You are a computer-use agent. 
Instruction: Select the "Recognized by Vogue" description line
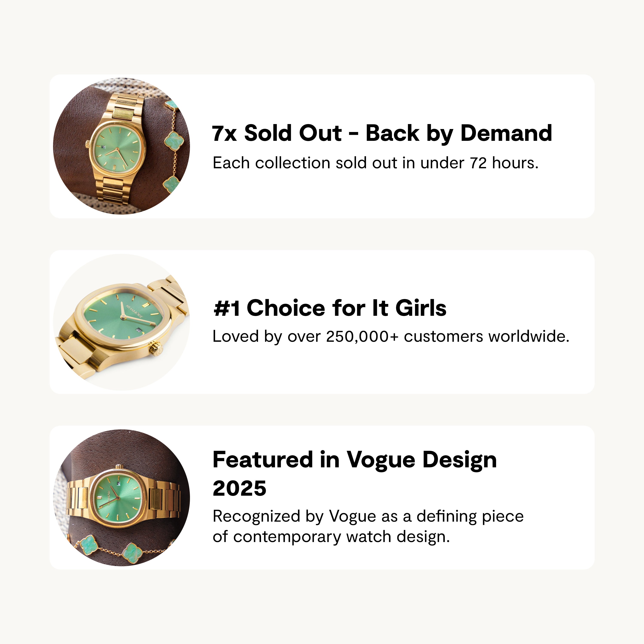click(368, 516)
